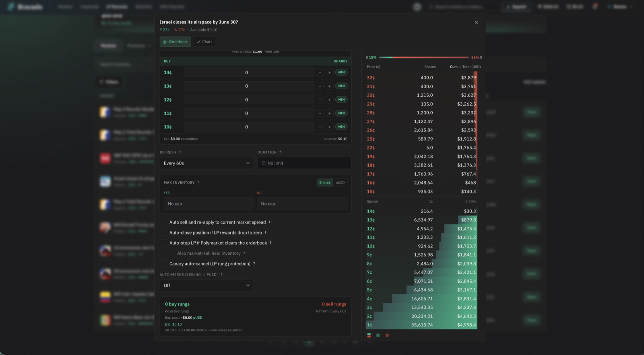The width and height of the screenshot is (644, 355).
Task: Show help for Canary auto-cancel option
Action: 254,264
